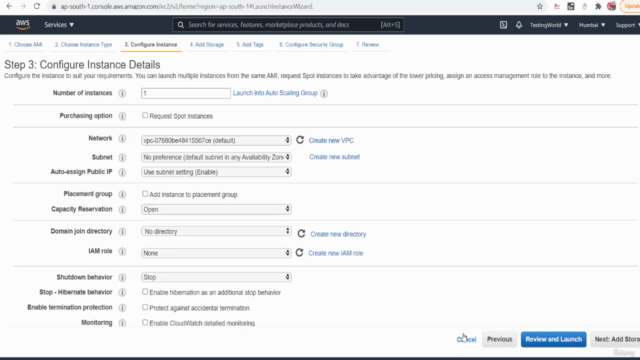The image size is (640, 360).
Task: Go to step 4 Add Storage
Action: (207, 44)
